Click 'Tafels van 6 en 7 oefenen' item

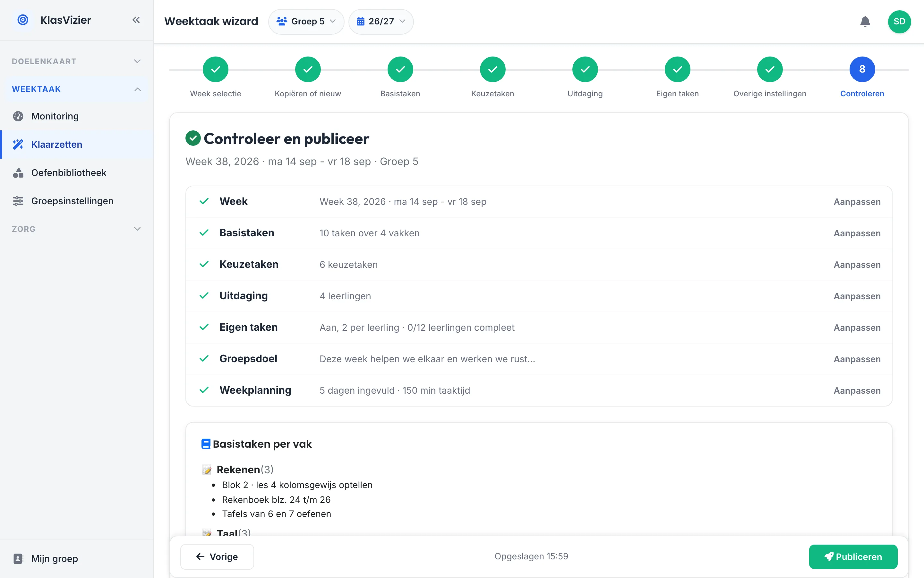pyautogui.click(x=277, y=514)
